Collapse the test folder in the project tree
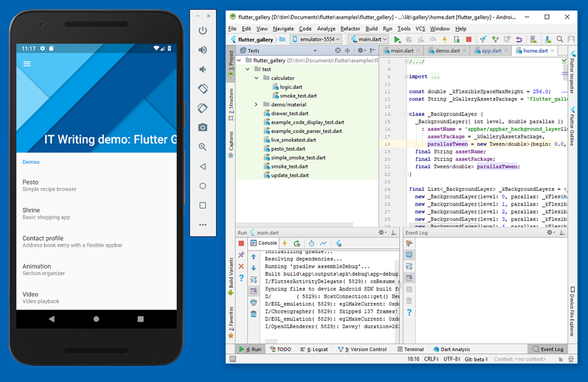Viewport: 588px width, 382px height. [247, 69]
